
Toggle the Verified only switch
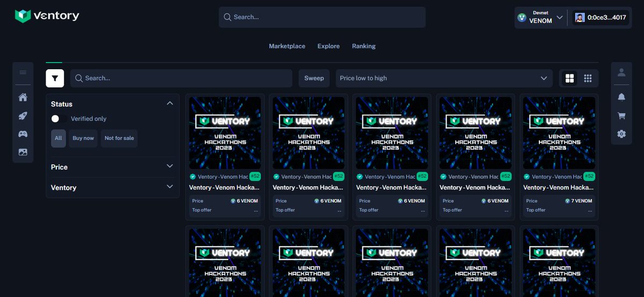pos(59,118)
